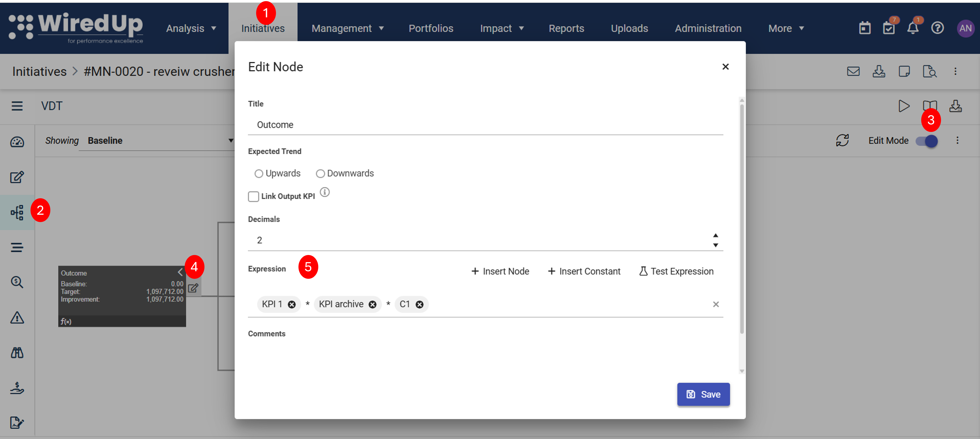Screen dimensions: 980x439
Task: Collapse the Outcome node chevron
Action: [x=180, y=272]
